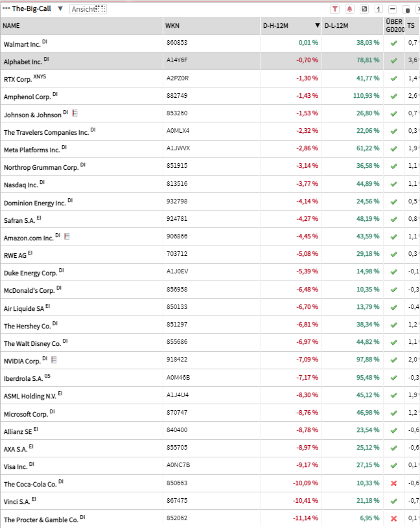This screenshot has width=420, height=528.
Task: Click the ÜBER GD200 column header
Action: [x=393, y=26]
